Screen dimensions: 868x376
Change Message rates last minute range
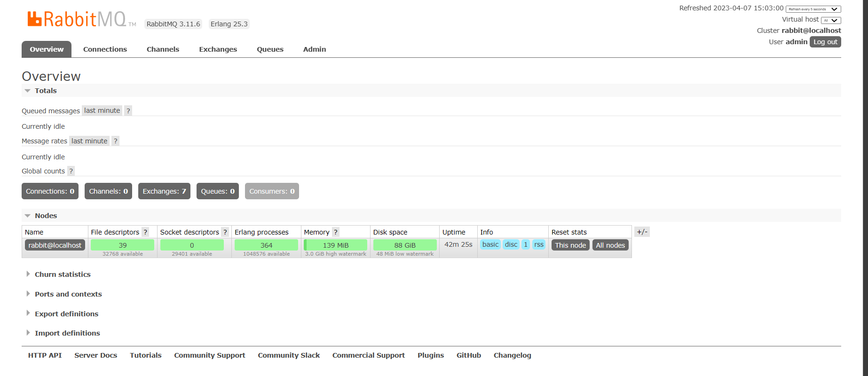click(89, 141)
